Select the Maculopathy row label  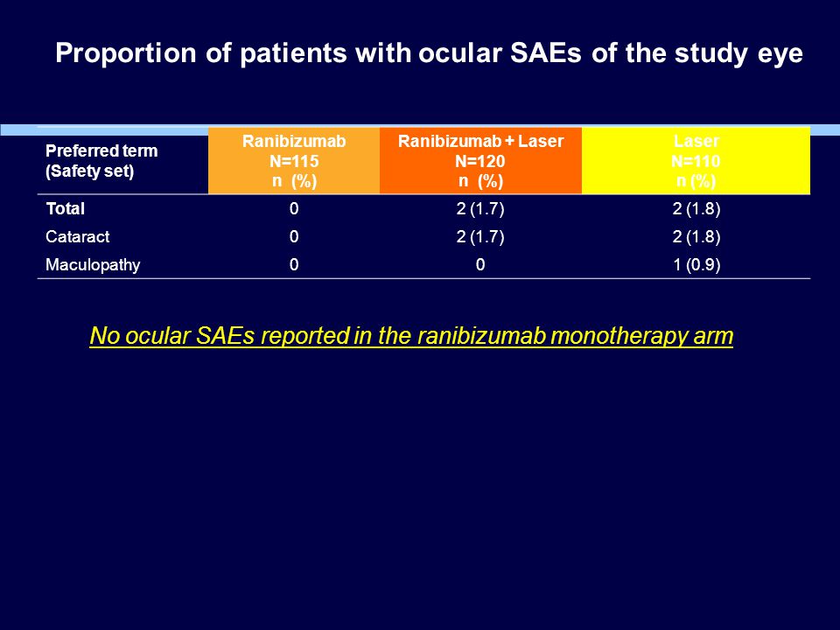[x=93, y=264]
